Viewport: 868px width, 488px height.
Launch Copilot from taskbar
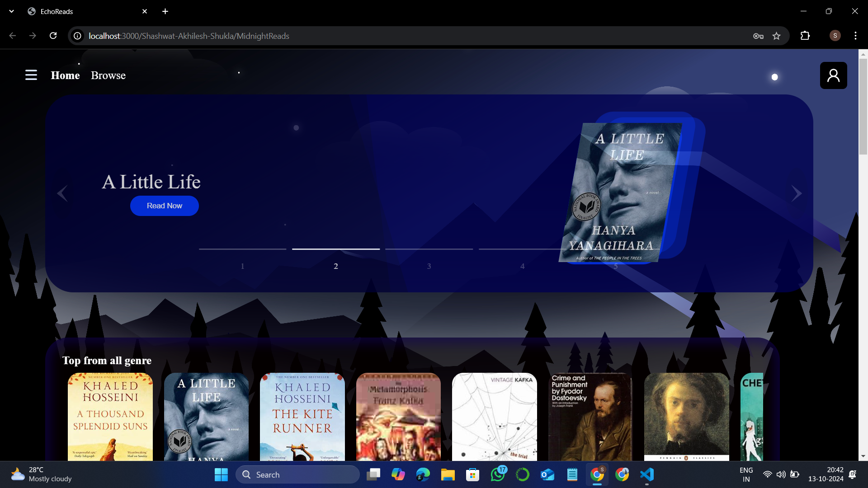click(398, 474)
